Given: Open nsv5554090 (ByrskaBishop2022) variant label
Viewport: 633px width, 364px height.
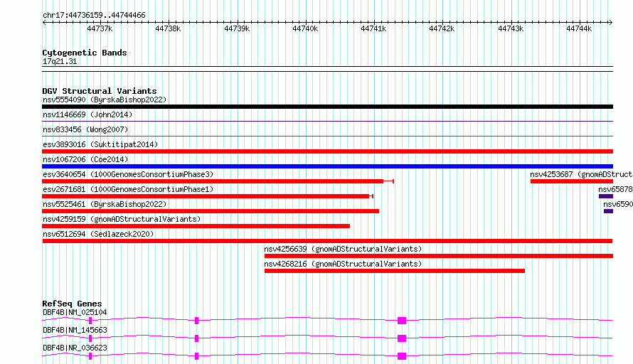Looking at the screenshot, I should pos(105,100).
